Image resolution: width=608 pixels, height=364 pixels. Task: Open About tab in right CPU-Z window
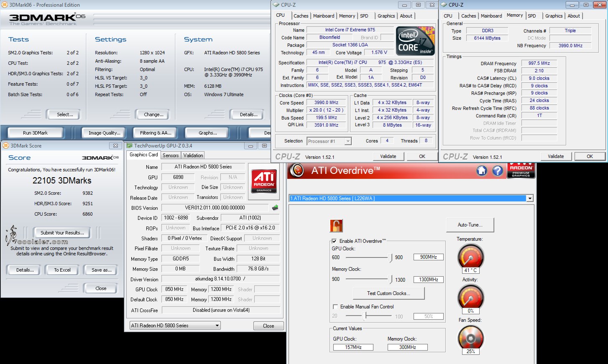(574, 16)
